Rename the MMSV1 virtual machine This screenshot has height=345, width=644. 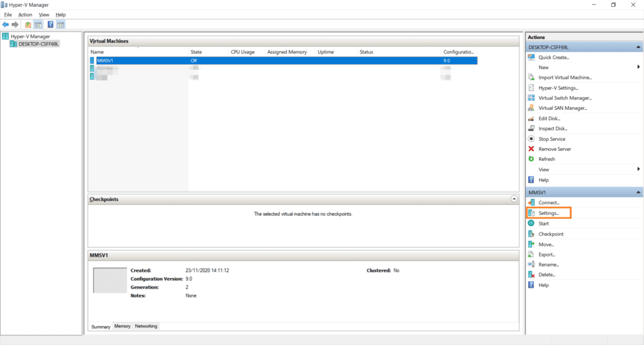[548, 265]
